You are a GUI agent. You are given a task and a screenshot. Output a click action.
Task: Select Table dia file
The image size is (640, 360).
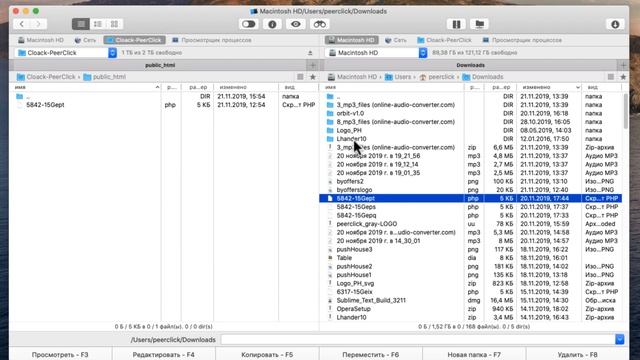click(470, 258)
